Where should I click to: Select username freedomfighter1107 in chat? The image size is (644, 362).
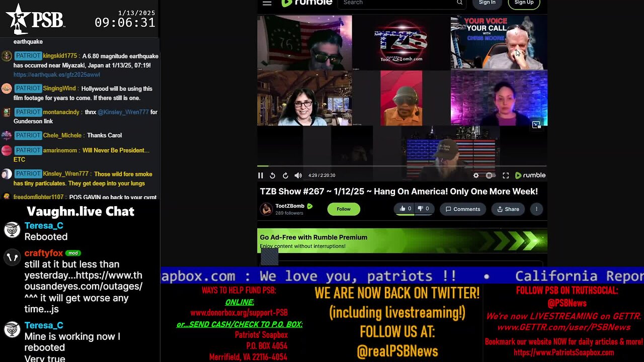[x=38, y=197]
